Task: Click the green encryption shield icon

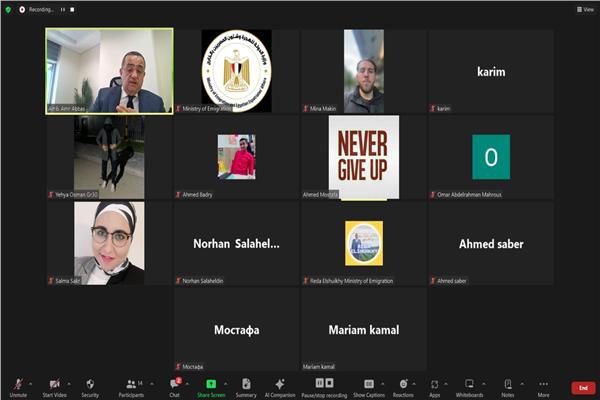Action: tap(8, 10)
